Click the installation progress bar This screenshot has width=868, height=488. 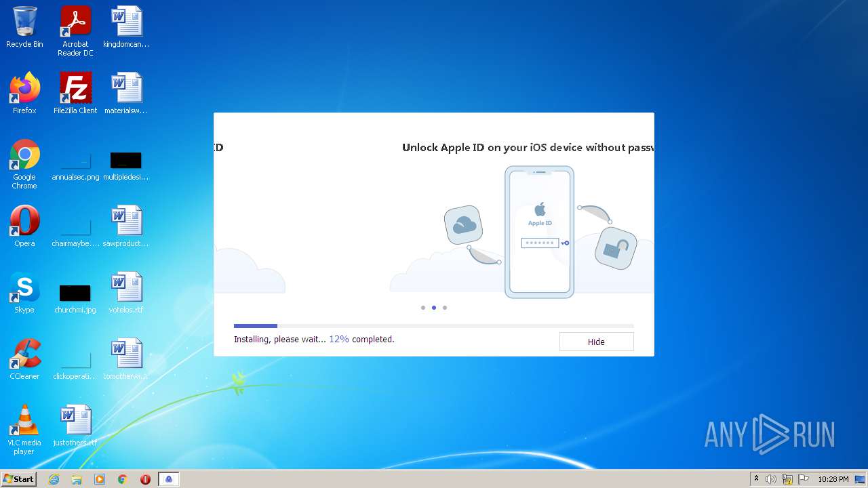click(x=434, y=326)
